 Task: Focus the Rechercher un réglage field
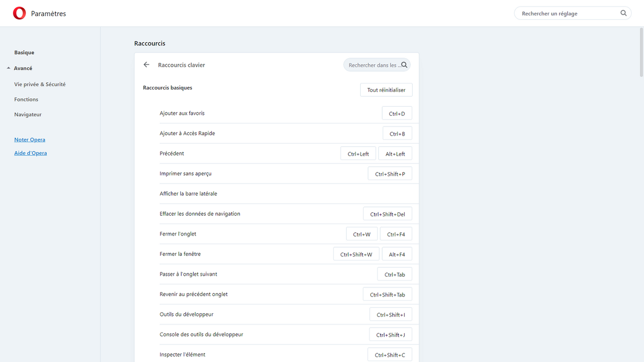573,13
